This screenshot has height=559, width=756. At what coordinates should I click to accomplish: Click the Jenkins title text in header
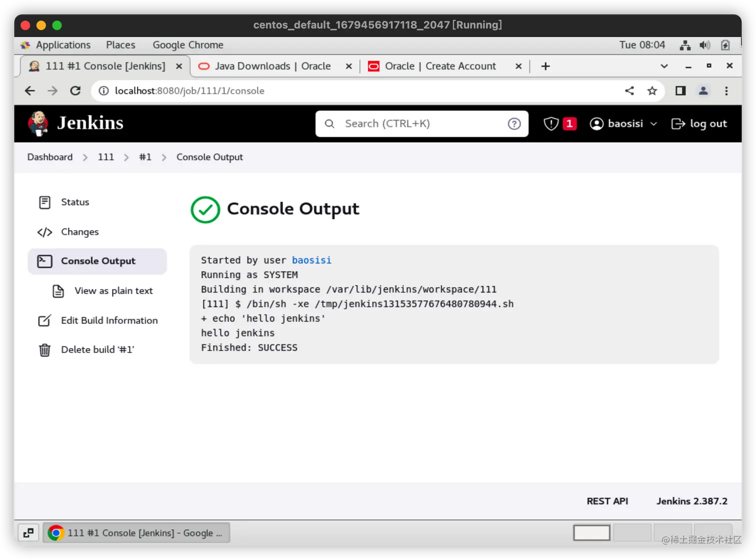90,123
